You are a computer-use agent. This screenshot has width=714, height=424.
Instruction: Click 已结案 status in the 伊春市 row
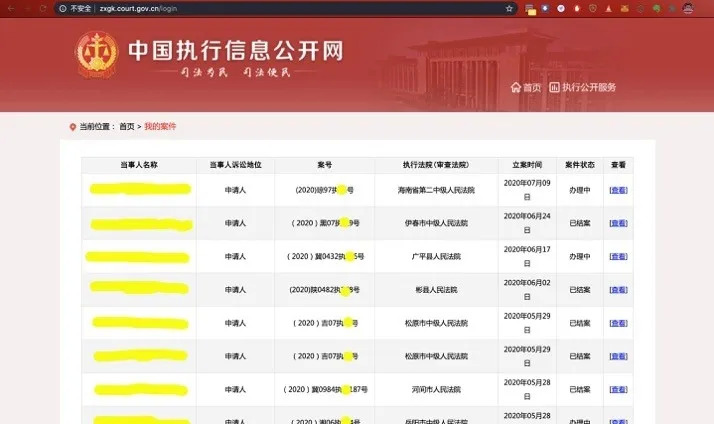(580, 223)
